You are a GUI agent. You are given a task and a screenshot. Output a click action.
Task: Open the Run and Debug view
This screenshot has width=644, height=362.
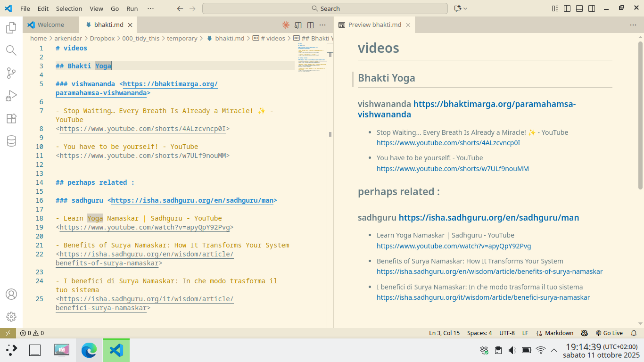click(11, 96)
